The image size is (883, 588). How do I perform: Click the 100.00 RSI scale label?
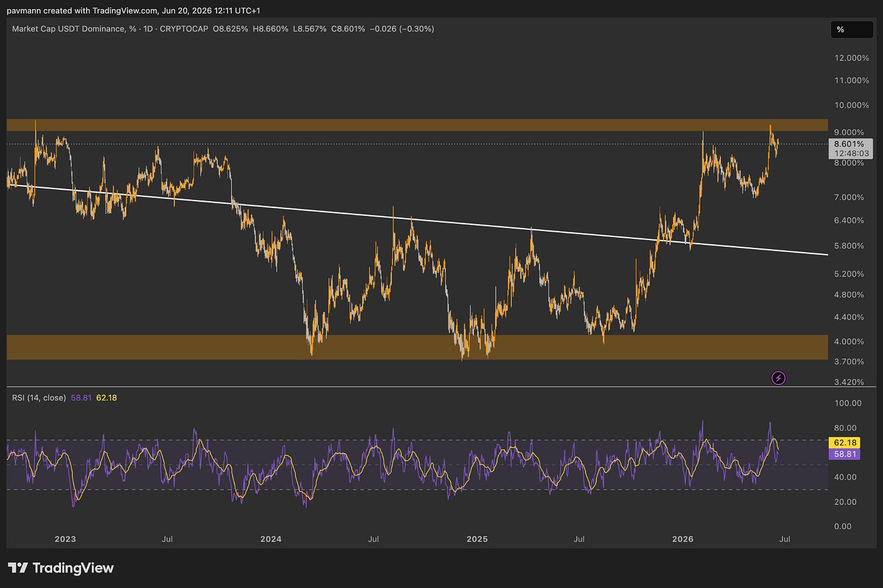pos(848,403)
